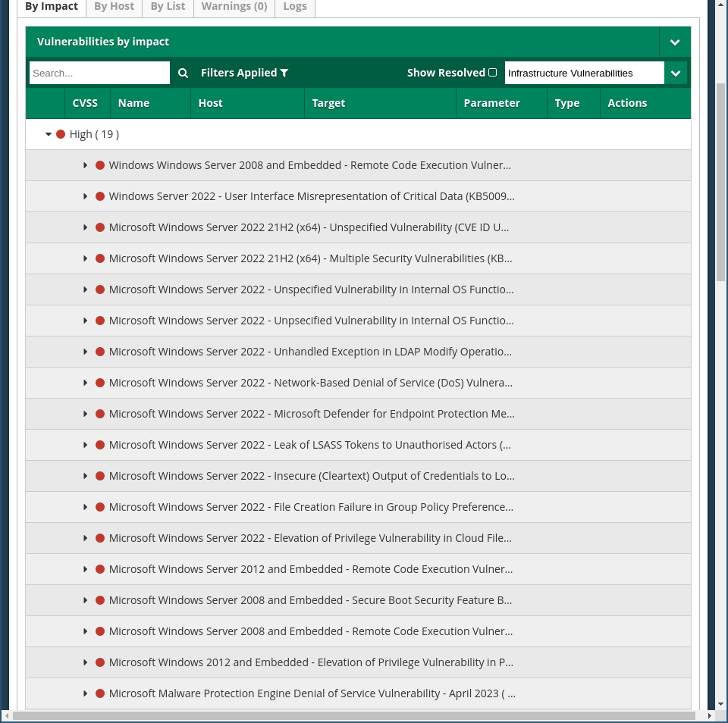Screen dimensions: 728x723
Task: Focus the Search text field
Action: pos(99,73)
